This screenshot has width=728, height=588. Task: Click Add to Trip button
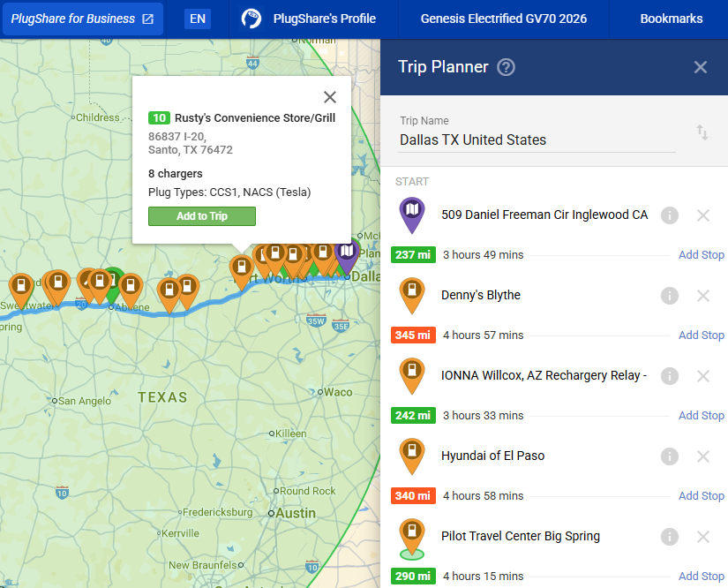tap(202, 216)
